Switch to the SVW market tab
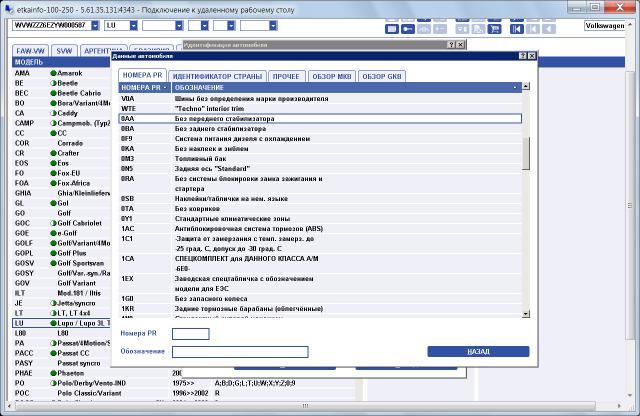 coord(64,51)
